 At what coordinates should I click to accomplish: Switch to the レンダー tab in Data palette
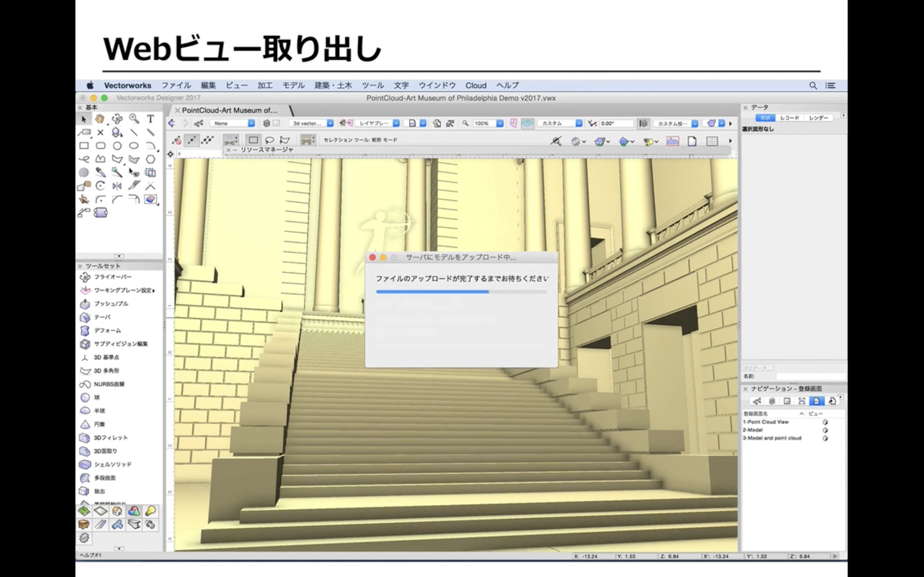(x=818, y=118)
